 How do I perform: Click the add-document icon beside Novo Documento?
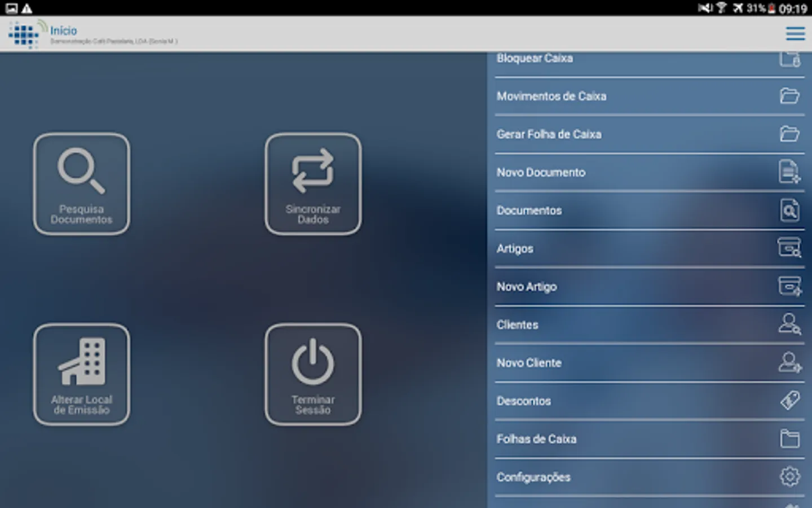[x=789, y=172]
